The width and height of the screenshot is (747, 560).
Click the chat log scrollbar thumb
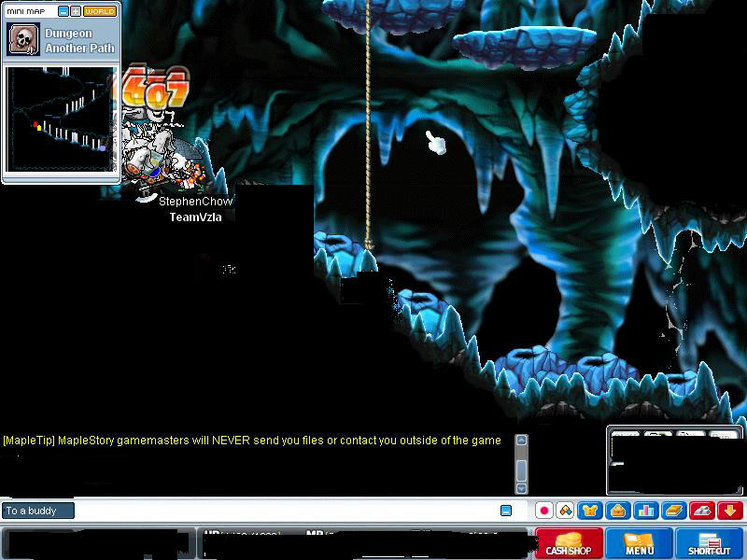coord(522,470)
